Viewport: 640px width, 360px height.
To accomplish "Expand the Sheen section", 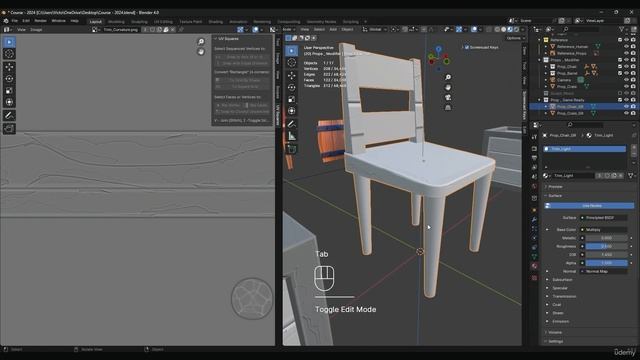I will (558, 313).
